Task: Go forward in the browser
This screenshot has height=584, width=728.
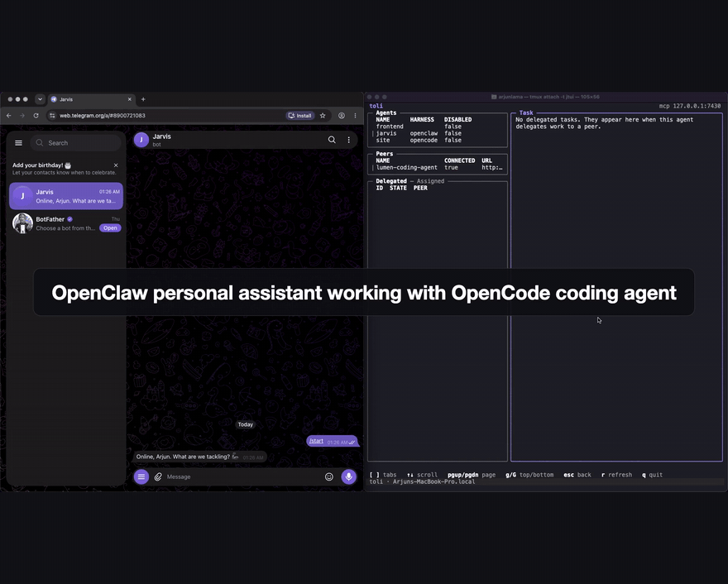Action: coord(22,116)
